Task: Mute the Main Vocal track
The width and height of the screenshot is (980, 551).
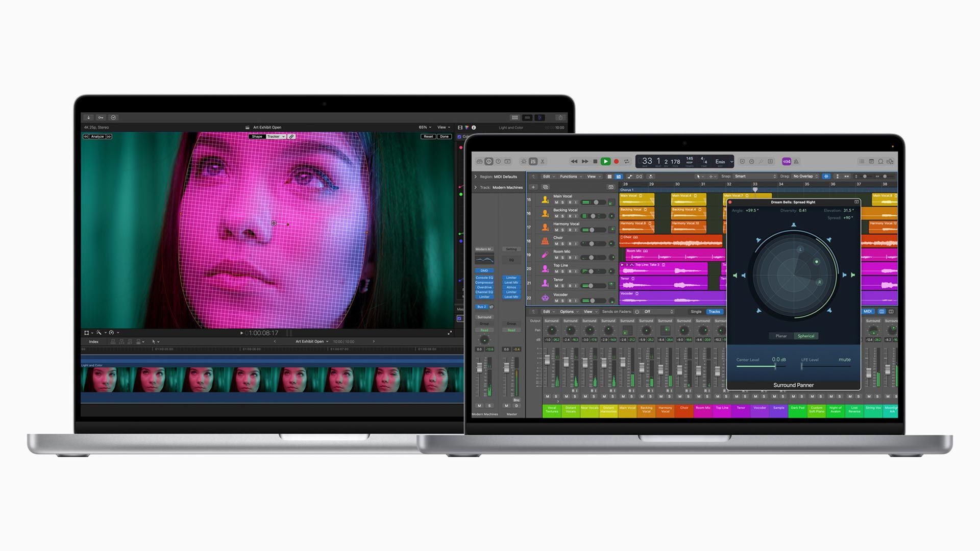Action: [556, 203]
